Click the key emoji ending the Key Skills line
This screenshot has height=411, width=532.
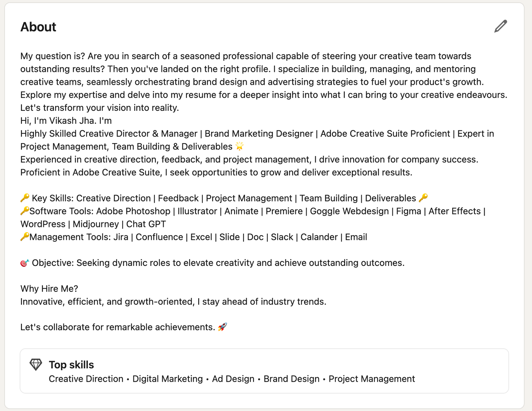423,198
